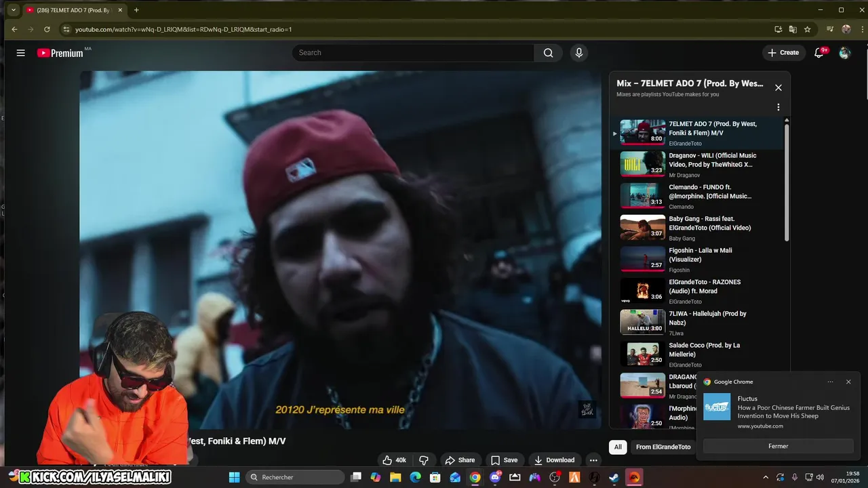Screen dimensions: 868x488
Task: Go back in Chrome
Action: click(14, 29)
